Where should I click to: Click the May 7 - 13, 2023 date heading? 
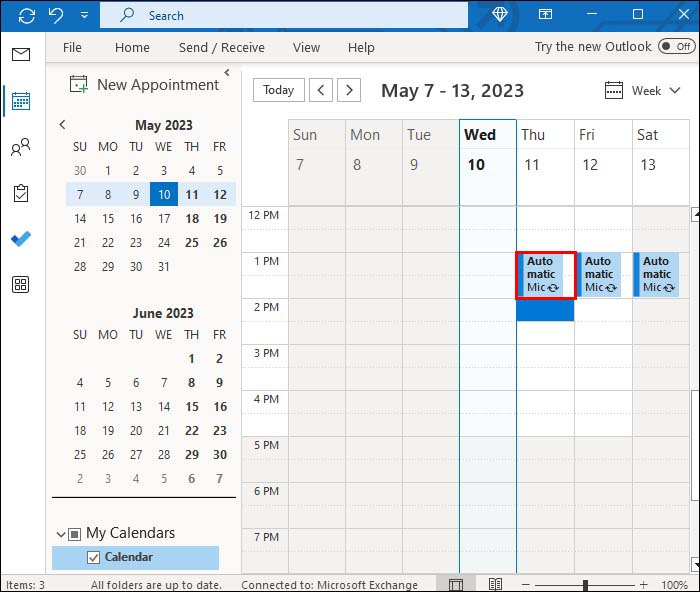pyautogui.click(x=452, y=91)
